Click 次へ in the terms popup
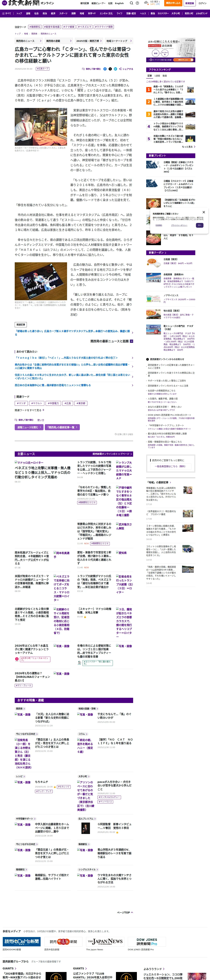The image size is (210, 980). point(199,225)
